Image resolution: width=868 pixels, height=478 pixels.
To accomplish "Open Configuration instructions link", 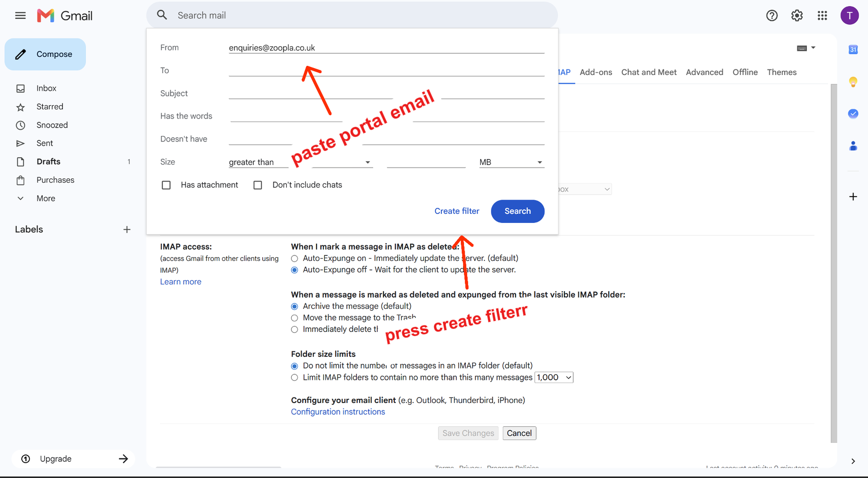I will click(338, 412).
